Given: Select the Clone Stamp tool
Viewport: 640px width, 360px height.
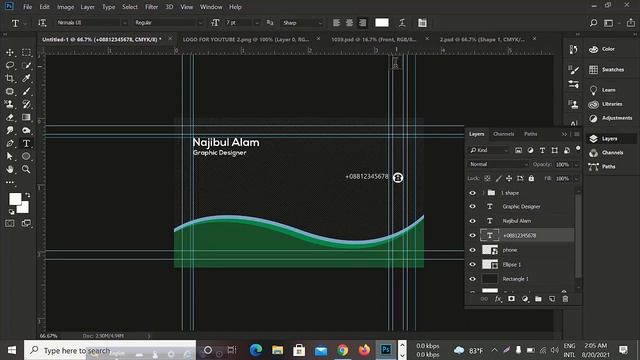Looking at the screenshot, I should pos(10,104).
